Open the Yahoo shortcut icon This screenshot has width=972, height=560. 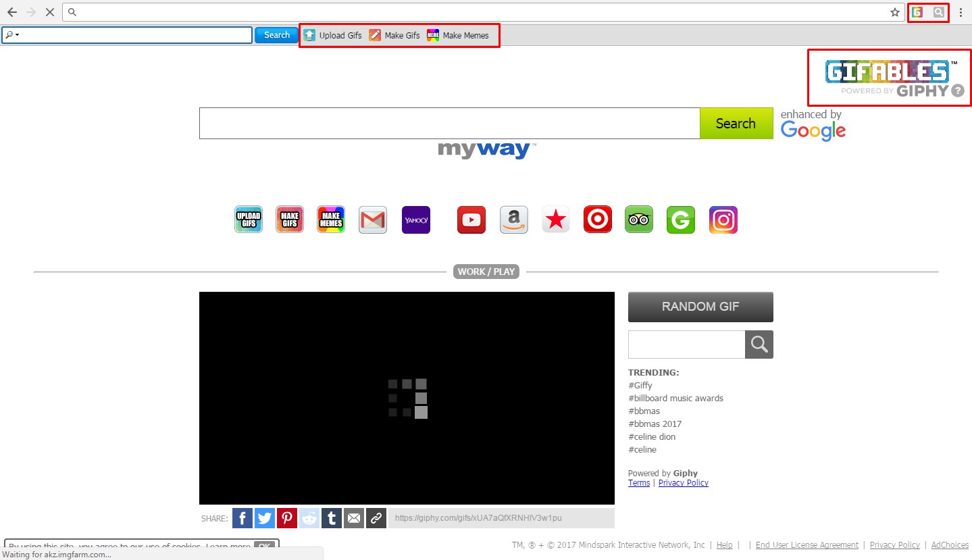416,220
